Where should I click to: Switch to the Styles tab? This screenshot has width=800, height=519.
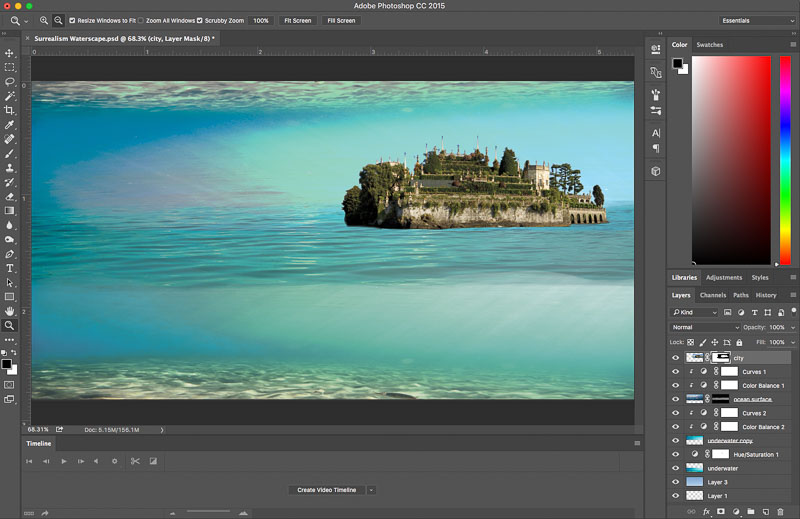tap(760, 278)
